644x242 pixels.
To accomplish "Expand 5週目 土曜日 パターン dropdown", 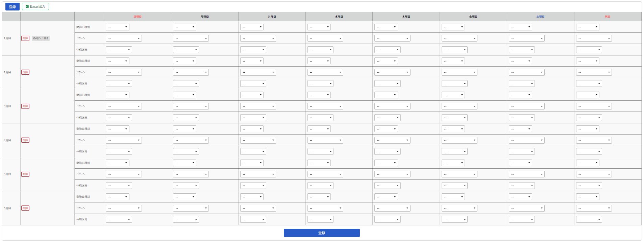I will tap(526, 174).
